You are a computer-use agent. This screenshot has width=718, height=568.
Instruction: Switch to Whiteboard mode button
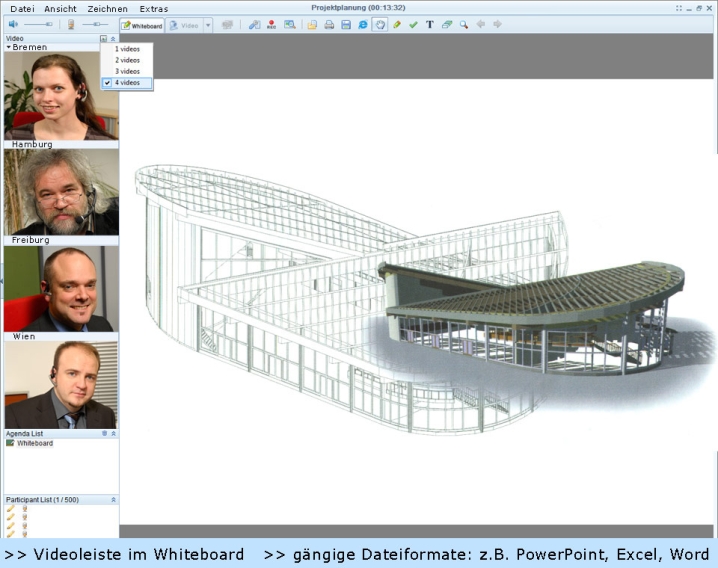click(141, 25)
